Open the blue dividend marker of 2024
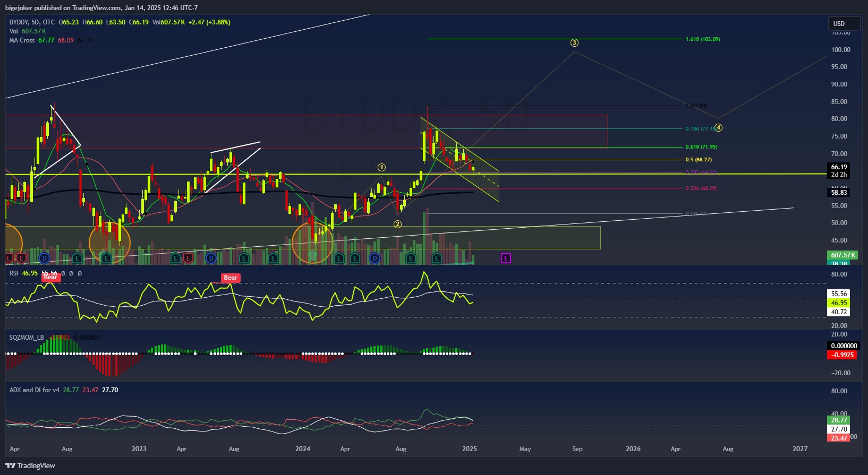868x475 pixels. pyautogui.click(x=375, y=258)
